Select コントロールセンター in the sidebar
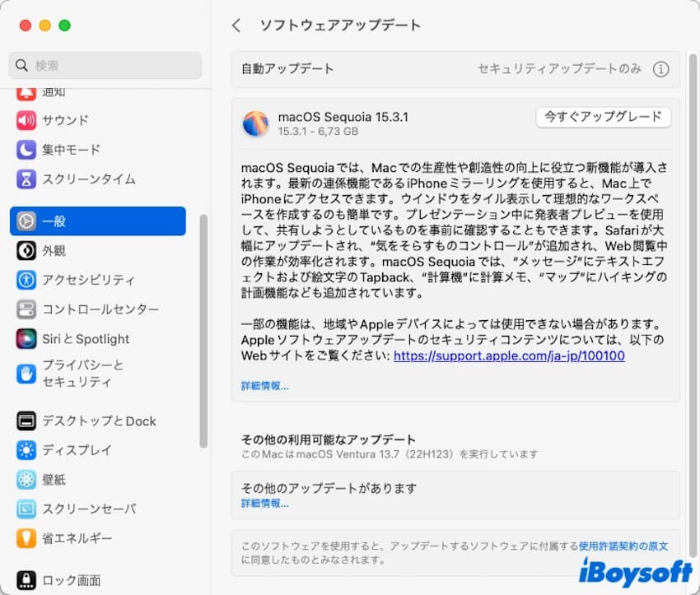 [100, 309]
